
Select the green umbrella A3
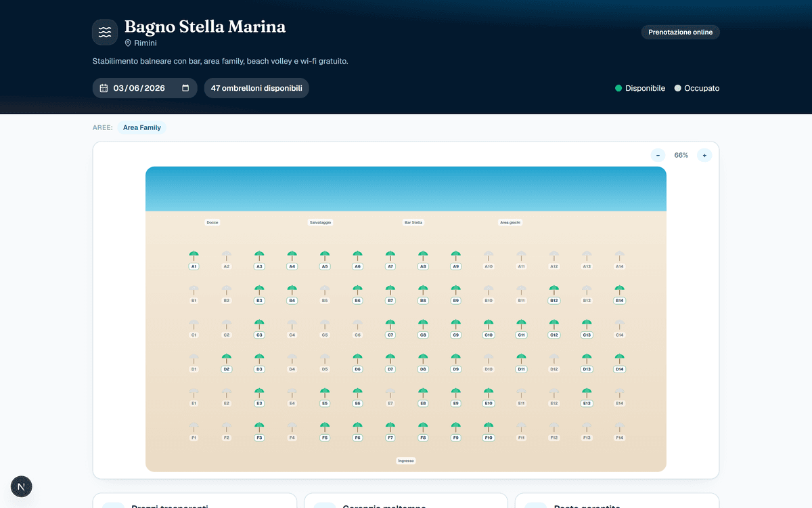click(259, 260)
